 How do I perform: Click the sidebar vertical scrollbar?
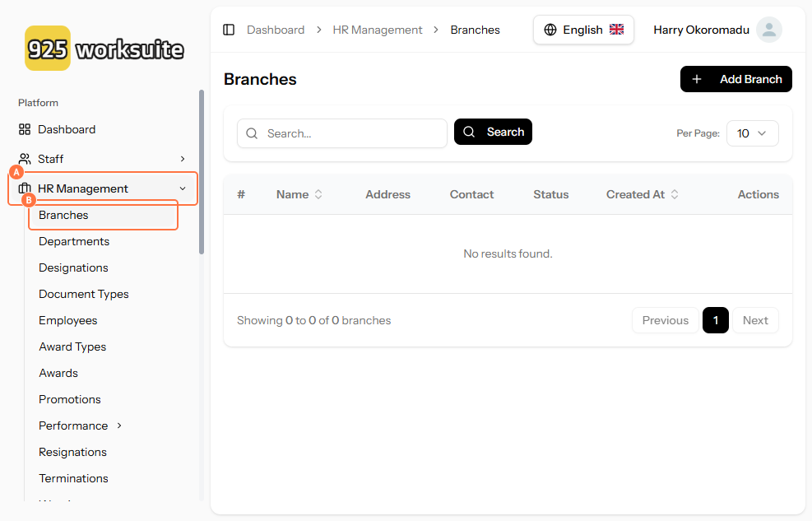point(202,173)
